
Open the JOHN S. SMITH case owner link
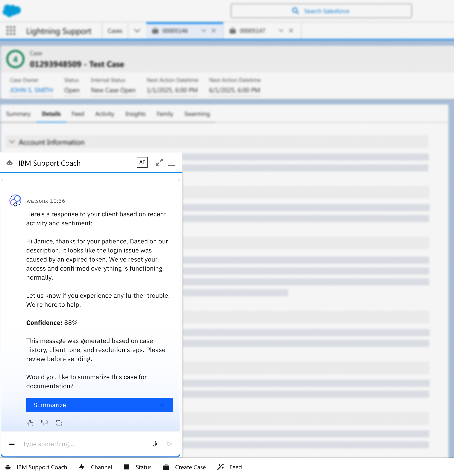pyautogui.click(x=31, y=90)
